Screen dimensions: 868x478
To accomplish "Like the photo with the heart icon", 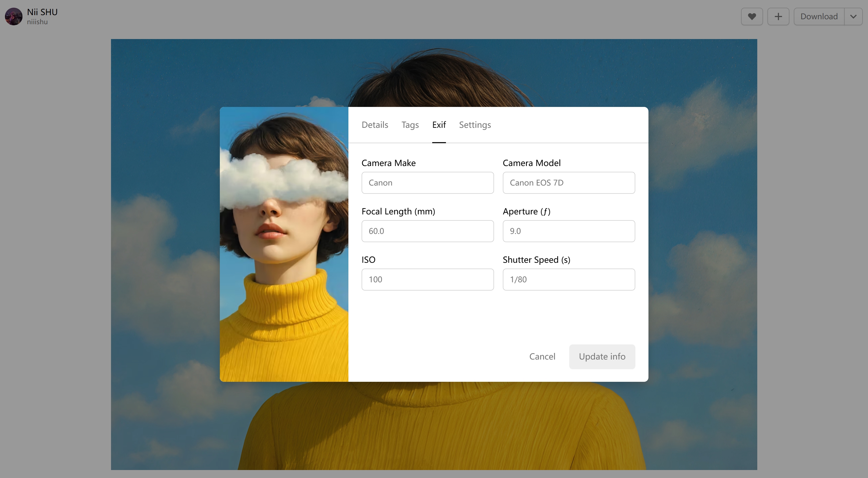I will (752, 16).
